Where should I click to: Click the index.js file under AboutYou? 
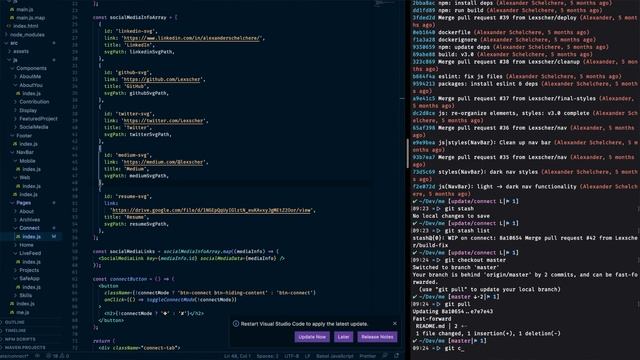click(29, 93)
